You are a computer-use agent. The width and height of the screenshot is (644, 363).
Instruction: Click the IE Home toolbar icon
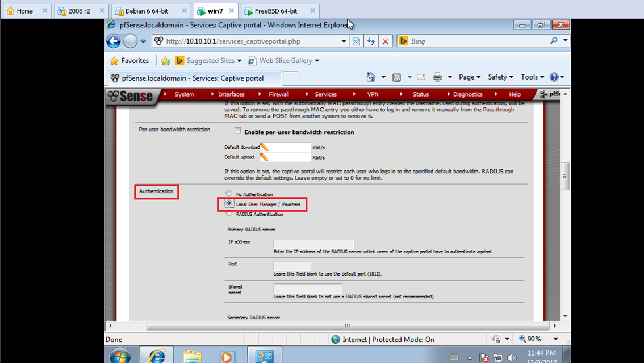tap(371, 77)
